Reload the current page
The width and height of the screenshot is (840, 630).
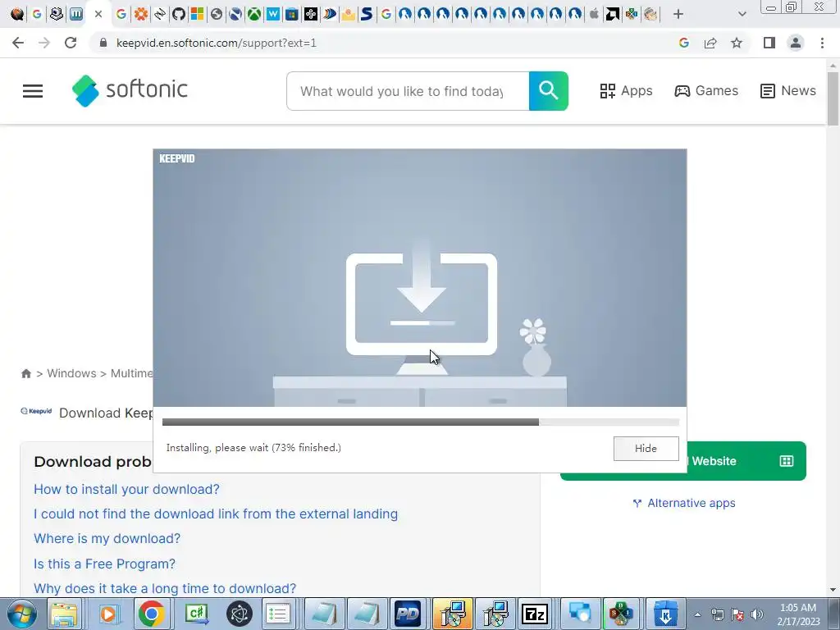point(71,43)
